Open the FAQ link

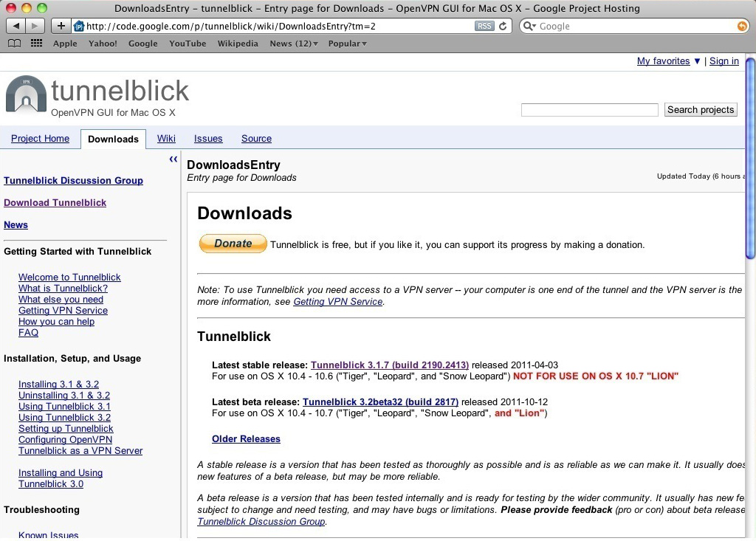pos(29,332)
